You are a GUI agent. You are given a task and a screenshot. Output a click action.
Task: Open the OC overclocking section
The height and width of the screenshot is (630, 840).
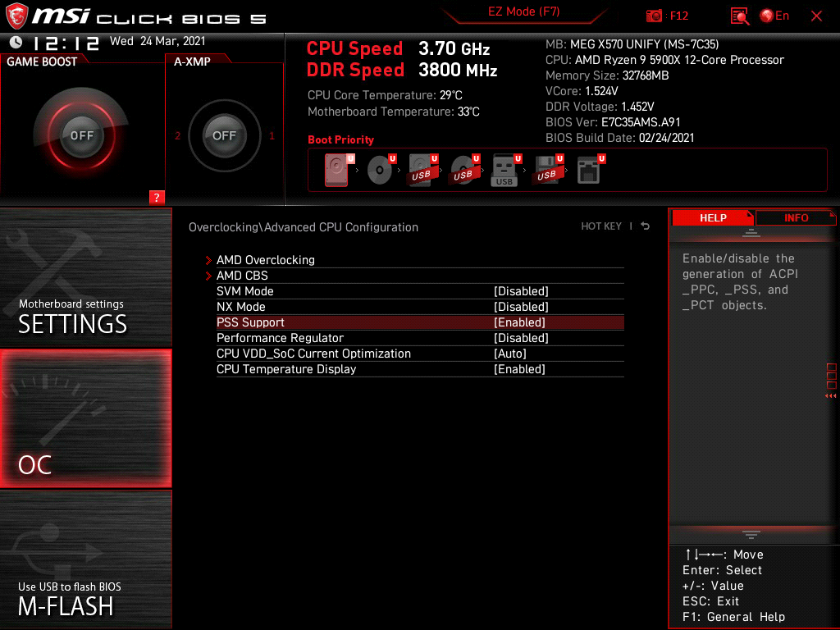point(85,418)
